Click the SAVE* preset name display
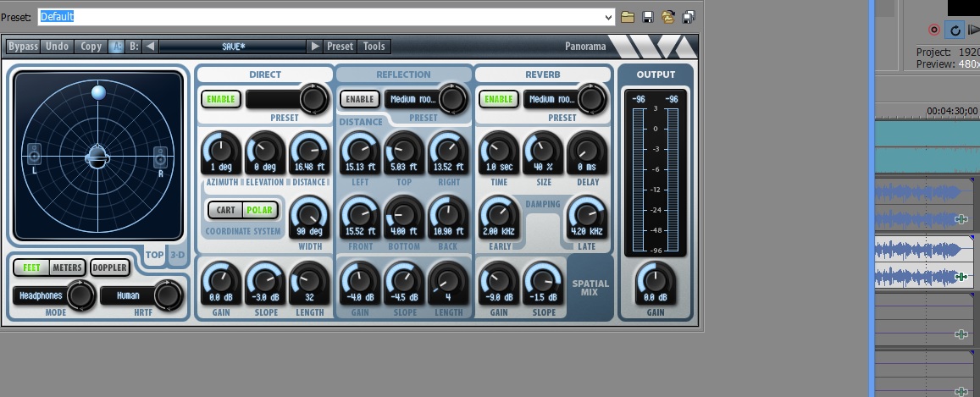Image resolution: width=980 pixels, height=397 pixels. [233, 47]
